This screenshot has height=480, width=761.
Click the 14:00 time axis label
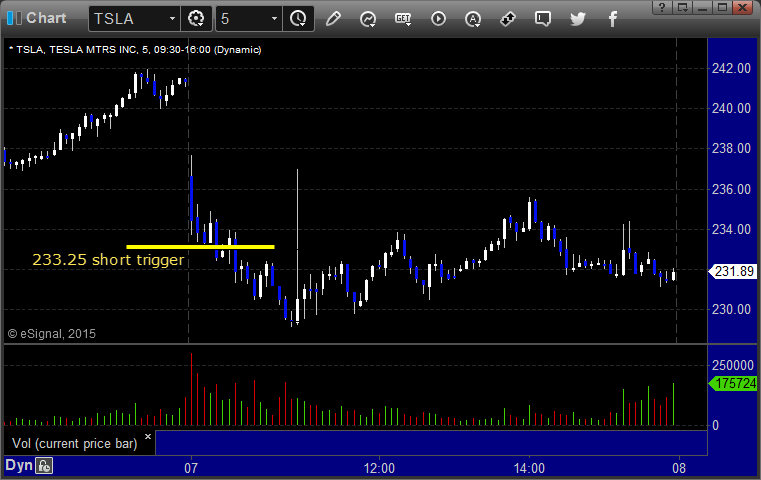click(x=529, y=468)
